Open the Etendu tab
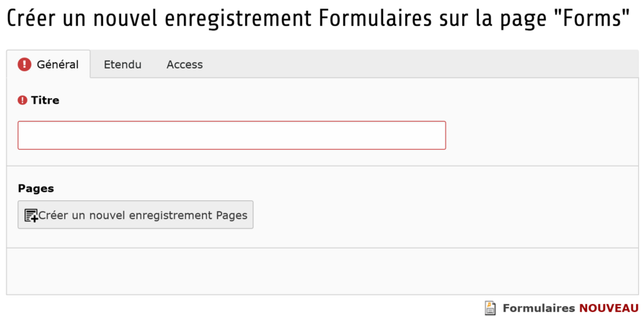Image resolution: width=644 pixels, height=317 pixels. pyautogui.click(x=123, y=64)
